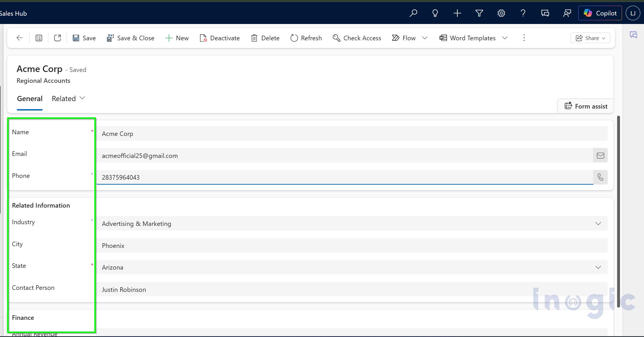Click the plus quick create icon
This screenshot has width=644, height=337.
point(457,13)
